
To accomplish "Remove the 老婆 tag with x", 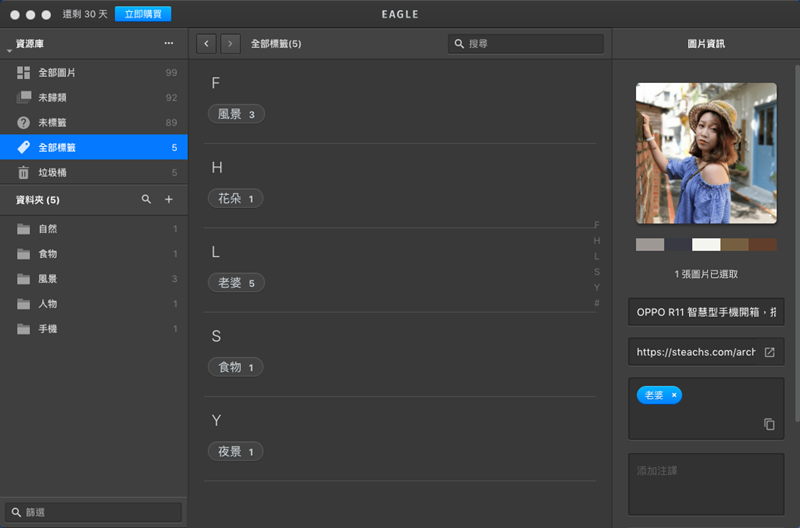I will coord(674,395).
